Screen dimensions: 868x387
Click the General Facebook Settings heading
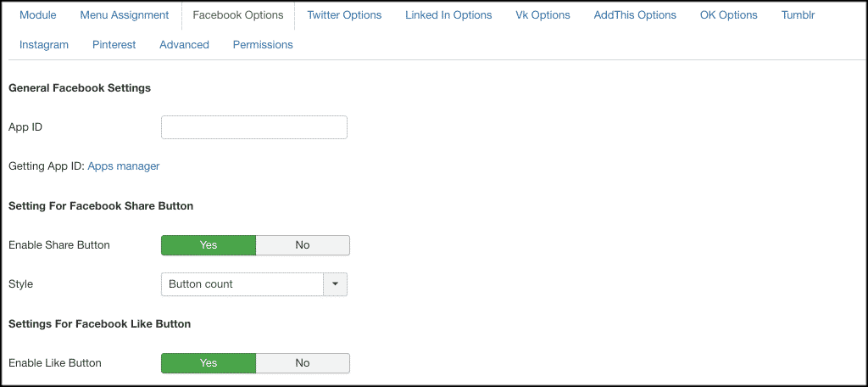coord(80,88)
